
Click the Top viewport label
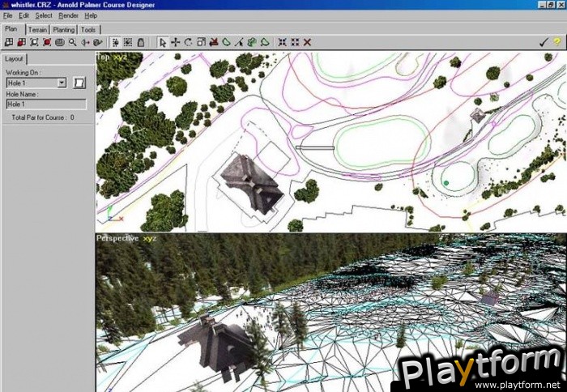click(103, 57)
